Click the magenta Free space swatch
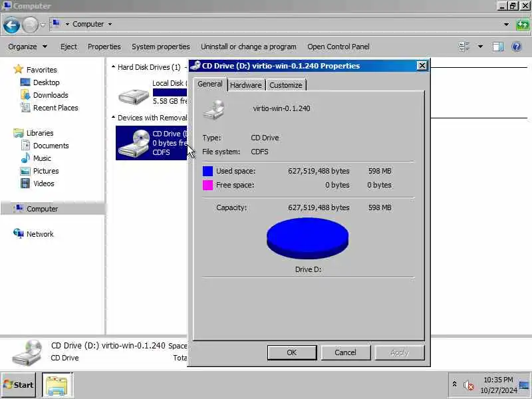The image size is (532, 399). 207,185
